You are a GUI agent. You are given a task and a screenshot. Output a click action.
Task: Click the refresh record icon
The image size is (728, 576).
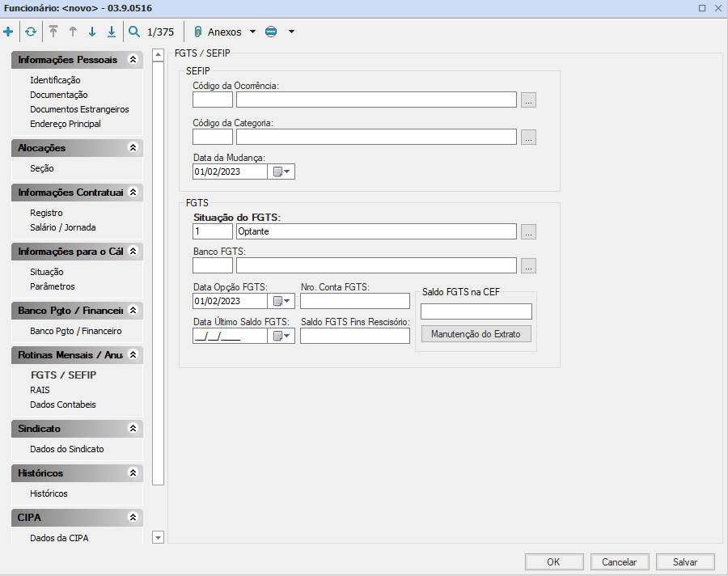click(30, 32)
